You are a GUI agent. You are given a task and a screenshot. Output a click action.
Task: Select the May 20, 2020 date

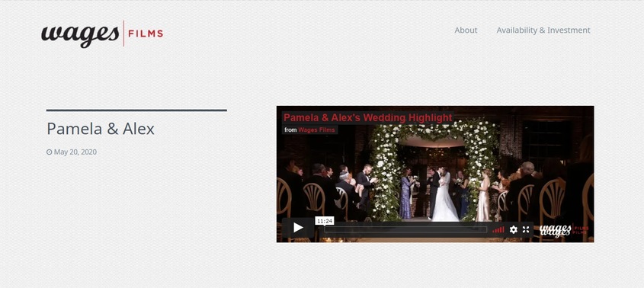[75, 152]
